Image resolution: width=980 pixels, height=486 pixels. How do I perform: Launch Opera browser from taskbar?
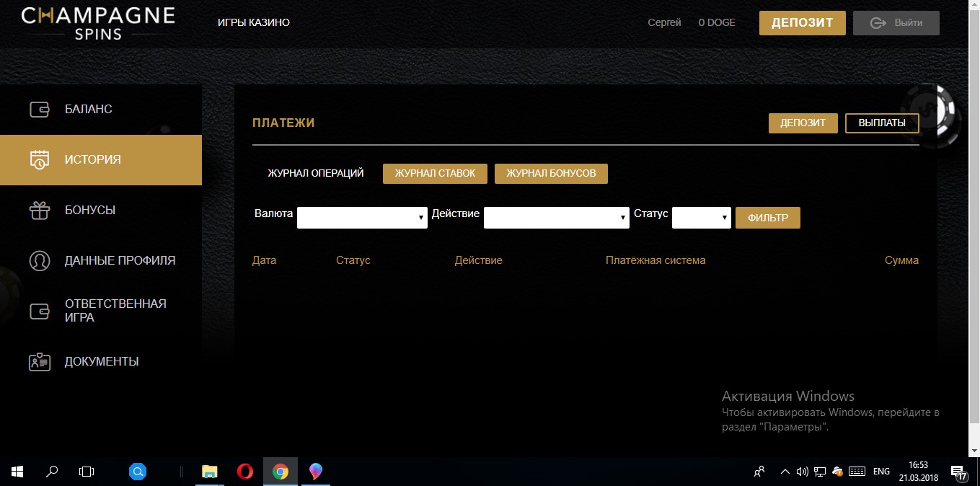[x=244, y=472]
